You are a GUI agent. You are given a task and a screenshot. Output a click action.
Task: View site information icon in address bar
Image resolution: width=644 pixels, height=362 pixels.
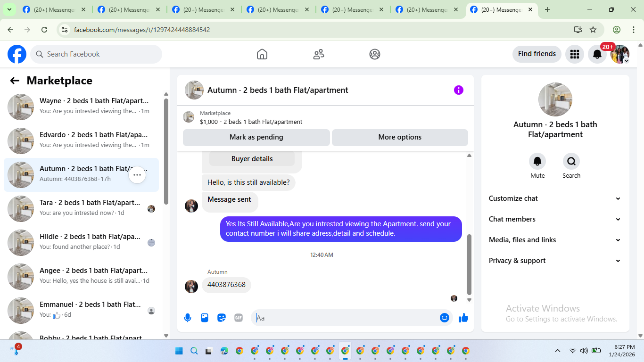click(x=65, y=30)
